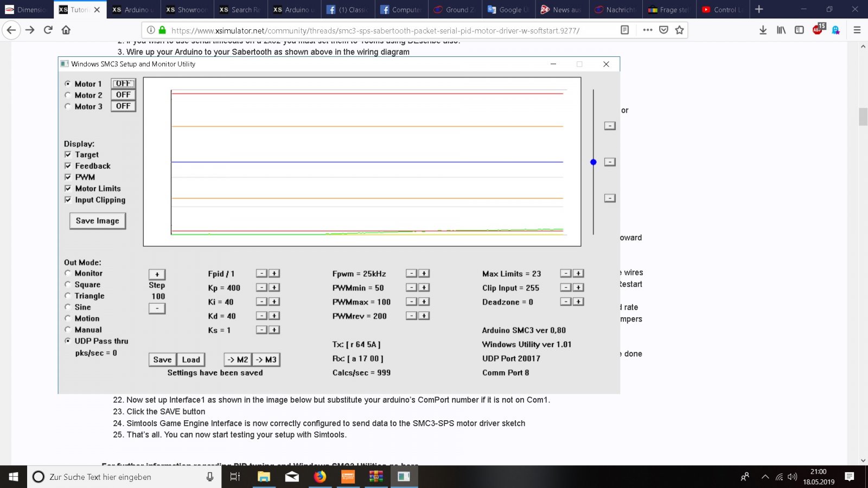This screenshot has width=868, height=488.
Task: Open File Explorer from taskbar
Action: [x=264, y=477]
